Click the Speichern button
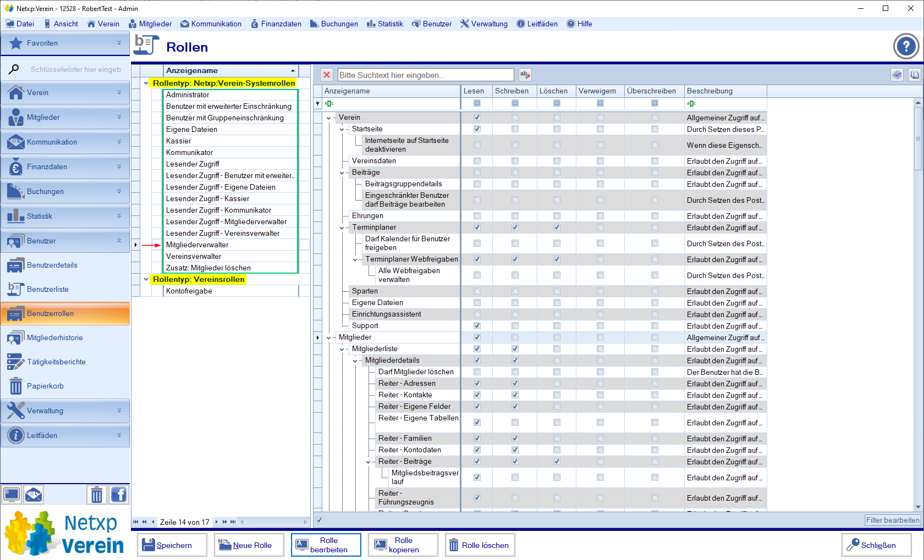 pos(172,545)
